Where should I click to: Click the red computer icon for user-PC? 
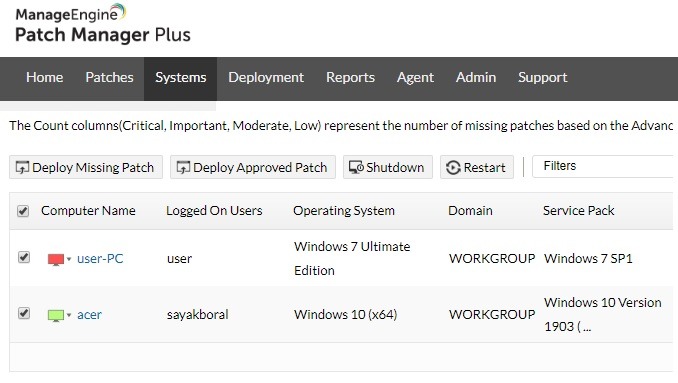tap(56, 259)
